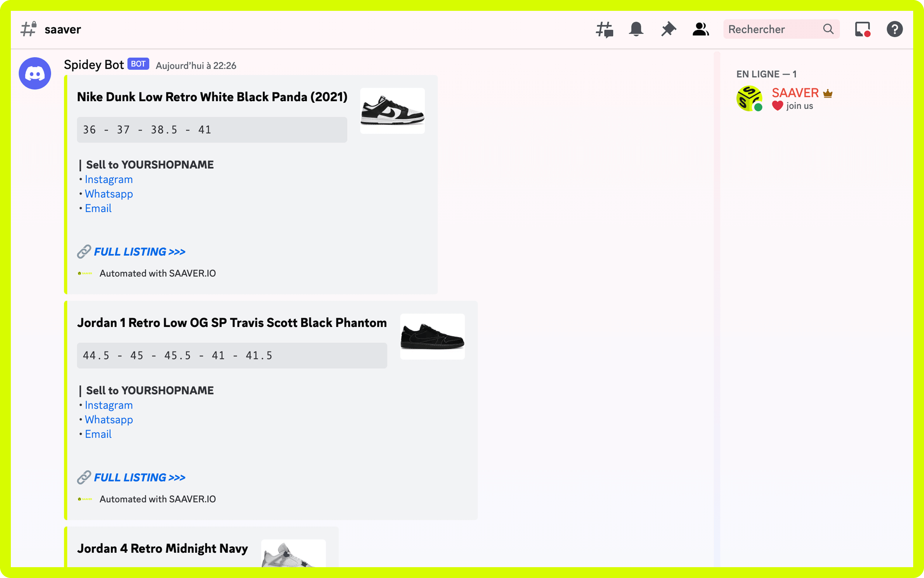Open FULL LISTING link in Nike Dunk card
This screenshot has height=578, width=924.
coord(140,251)
